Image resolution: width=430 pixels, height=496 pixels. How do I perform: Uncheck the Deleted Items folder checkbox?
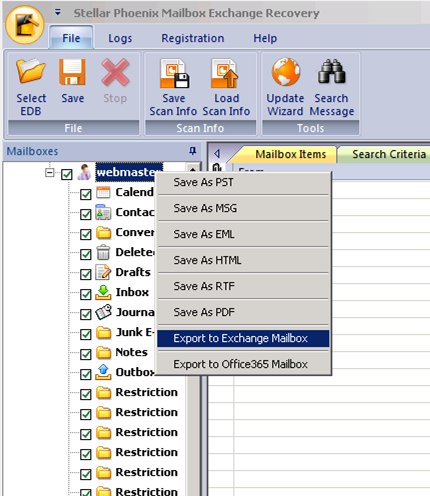[x=86, y=254]
